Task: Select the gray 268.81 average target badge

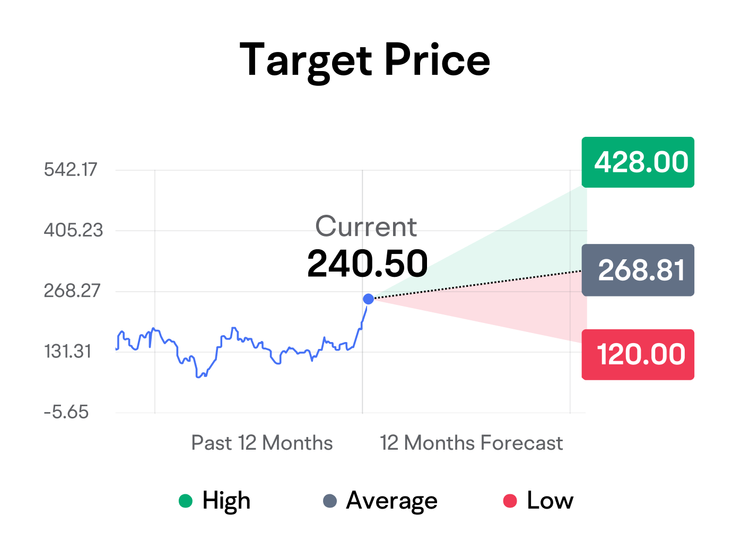Action: [638, 270]
